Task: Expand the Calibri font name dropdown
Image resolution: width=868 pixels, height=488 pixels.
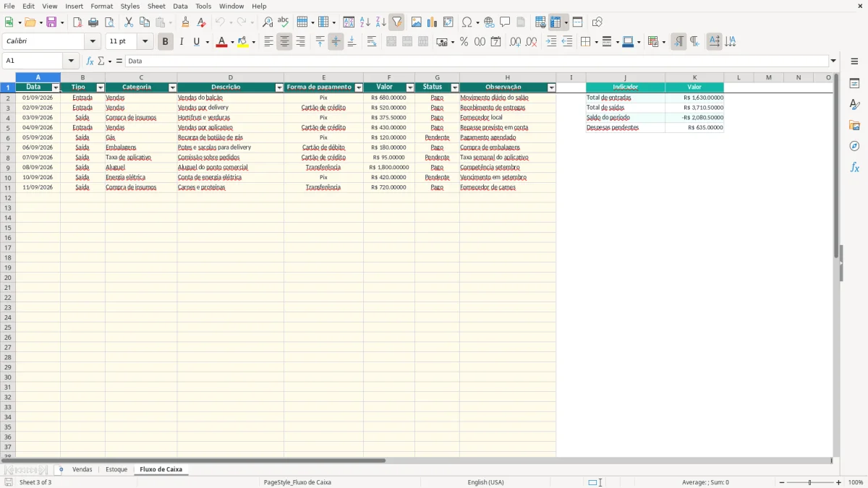Action: [x=93, y=42]
